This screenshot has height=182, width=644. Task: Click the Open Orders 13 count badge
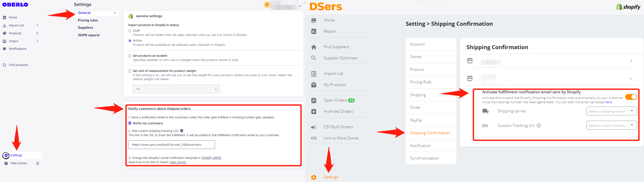[351, 101]
